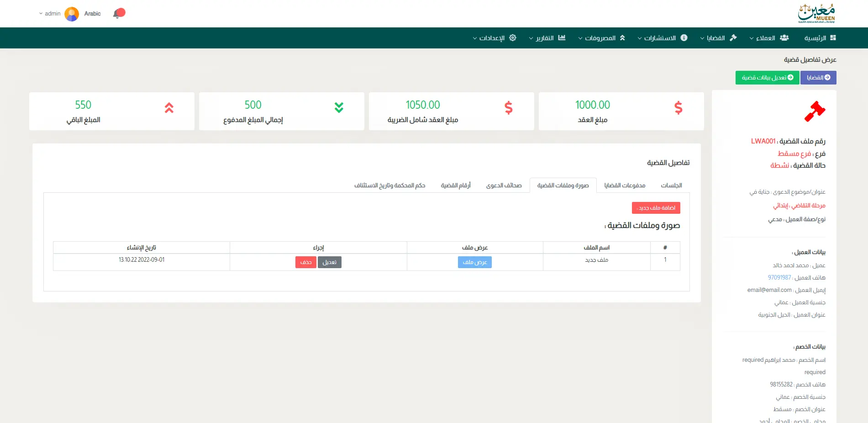Image resolution: width=868 pixels, height=423 pixels.
Task: Open the العملاء clients menu
Action: click(769, 38)
